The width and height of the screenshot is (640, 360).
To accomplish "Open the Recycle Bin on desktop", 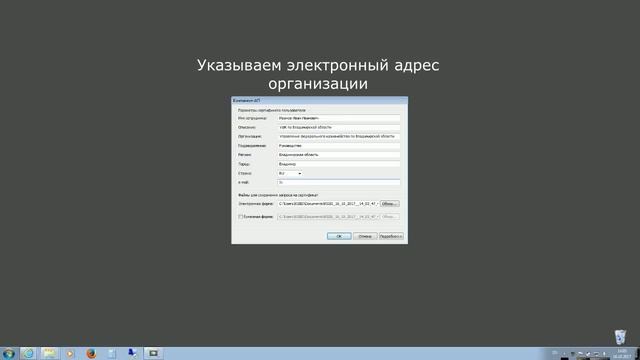I will click(x=620, y=337).
